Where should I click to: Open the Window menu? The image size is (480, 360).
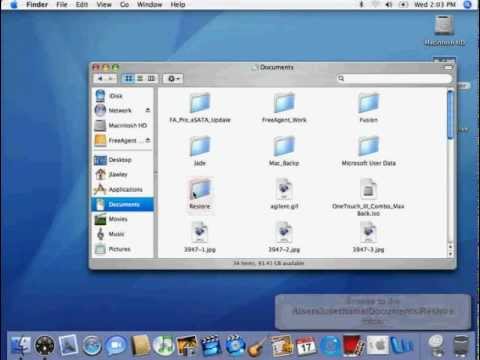point(149,5)
